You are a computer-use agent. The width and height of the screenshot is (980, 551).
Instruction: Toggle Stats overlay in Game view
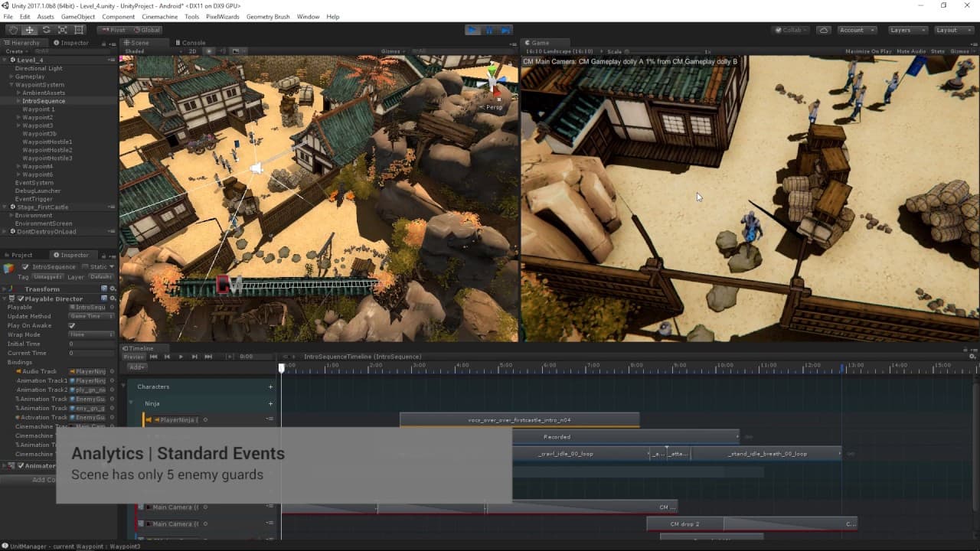pyautogui.click(x=938, y=51)
